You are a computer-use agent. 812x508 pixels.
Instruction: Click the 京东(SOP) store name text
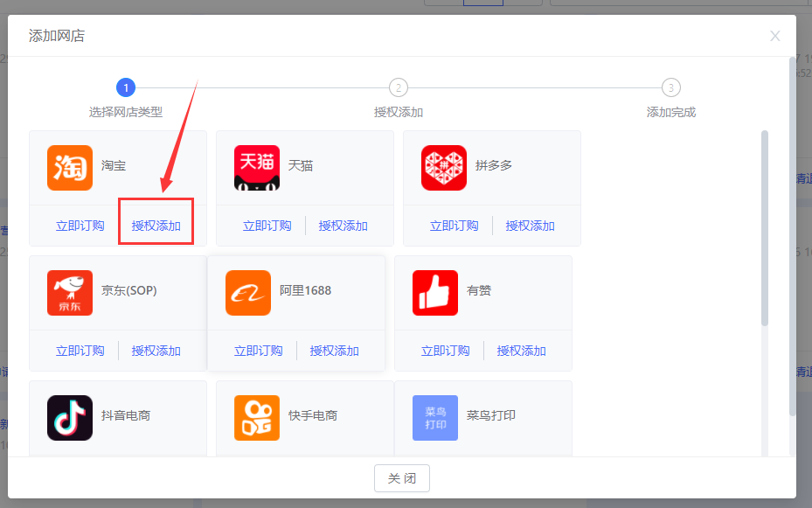click(x=129, y=290)
